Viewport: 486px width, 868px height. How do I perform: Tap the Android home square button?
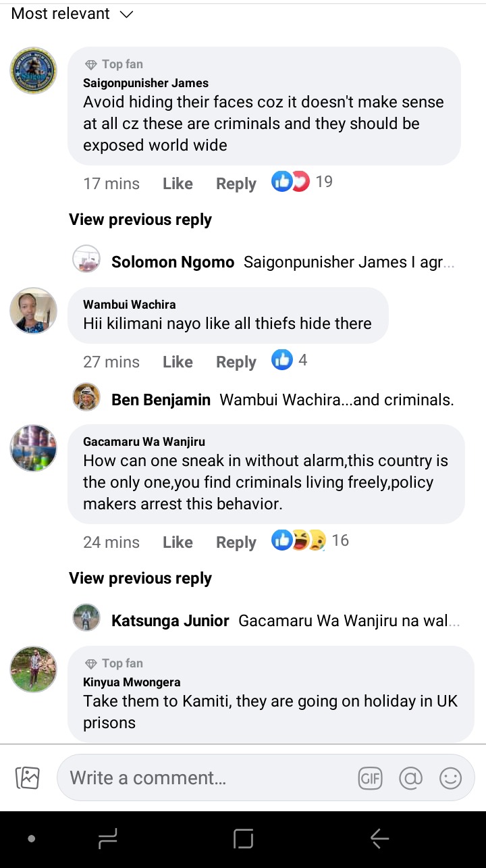pos(243,839)
